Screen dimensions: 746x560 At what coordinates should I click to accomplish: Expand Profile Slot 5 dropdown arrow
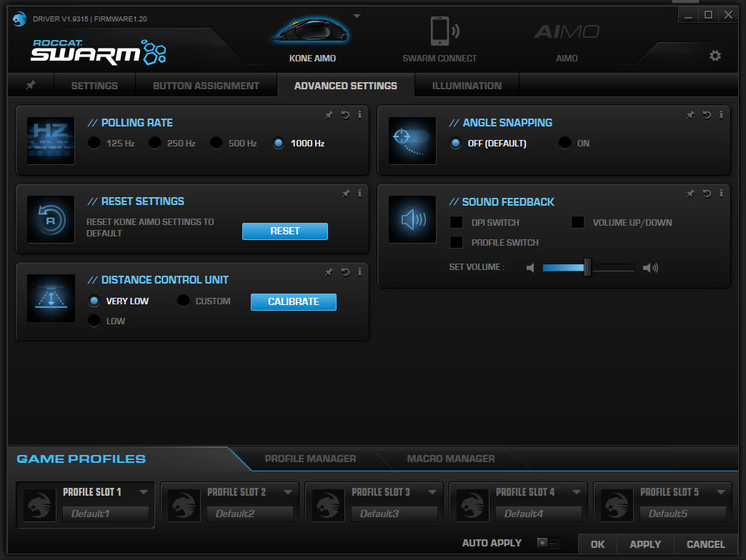pyautogui.click(x=721, y=492)
